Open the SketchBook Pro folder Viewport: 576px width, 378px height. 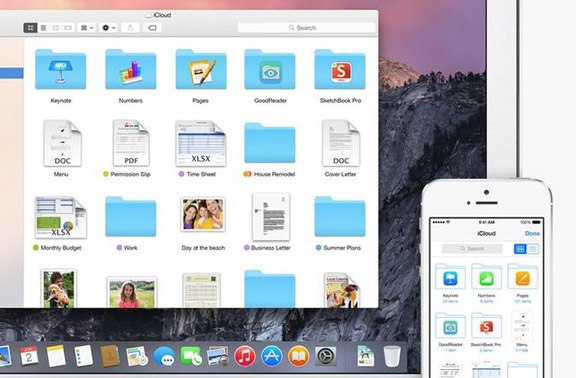click(x=340, y=69)
